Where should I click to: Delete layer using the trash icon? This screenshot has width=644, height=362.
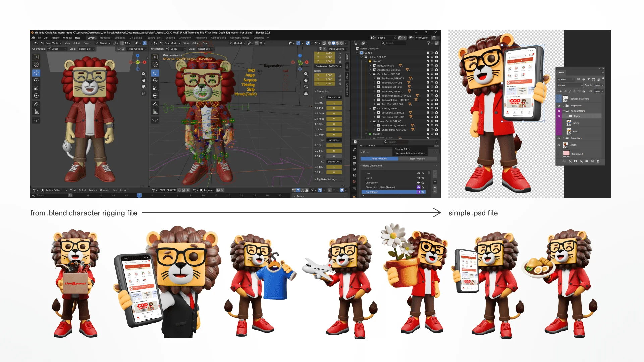[x=598, y=161]
